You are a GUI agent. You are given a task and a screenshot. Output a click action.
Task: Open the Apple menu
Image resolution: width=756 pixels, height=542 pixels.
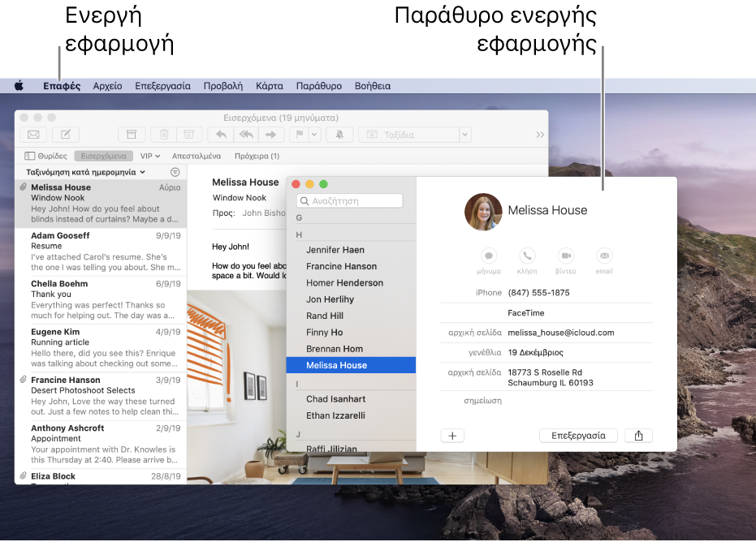[x=19, y=86]
